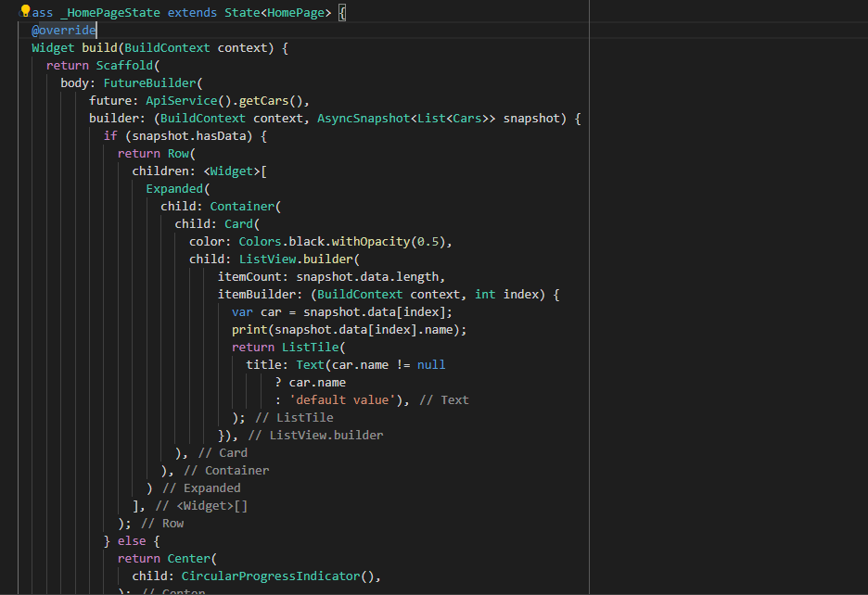Click the 'default value' string literal

click(x=343, y=399)
